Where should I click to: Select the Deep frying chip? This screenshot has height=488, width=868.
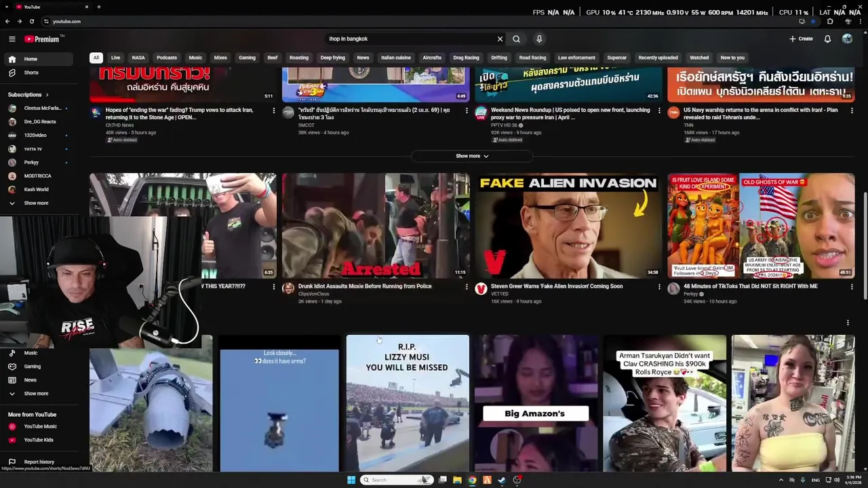(332, 58)
